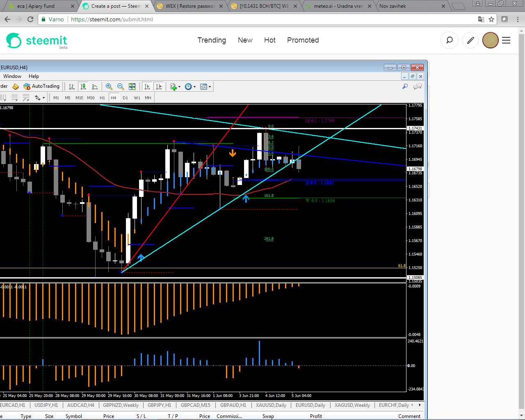Select the M30 timeframe
The height and width of the screenshot is (420, 525).
pos(91,98)
